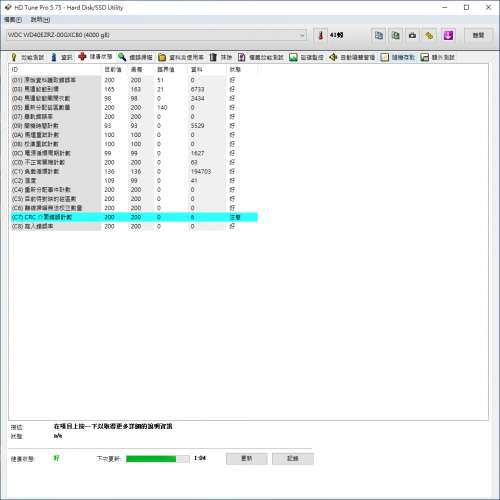Open Folder Usage tab with folder icon
The width and height of the screenshot is (500, 500).
(181, 57)
